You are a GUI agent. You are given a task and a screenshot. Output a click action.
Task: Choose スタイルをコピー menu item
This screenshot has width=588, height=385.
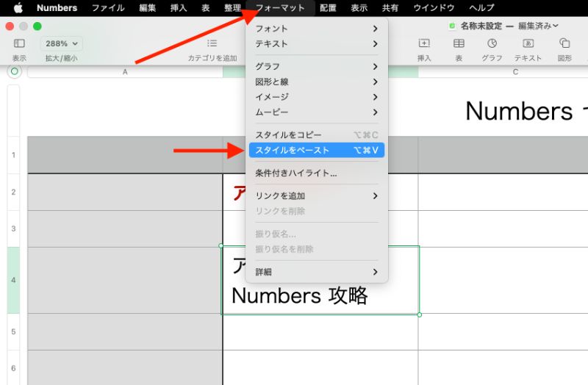coord(317,135)
